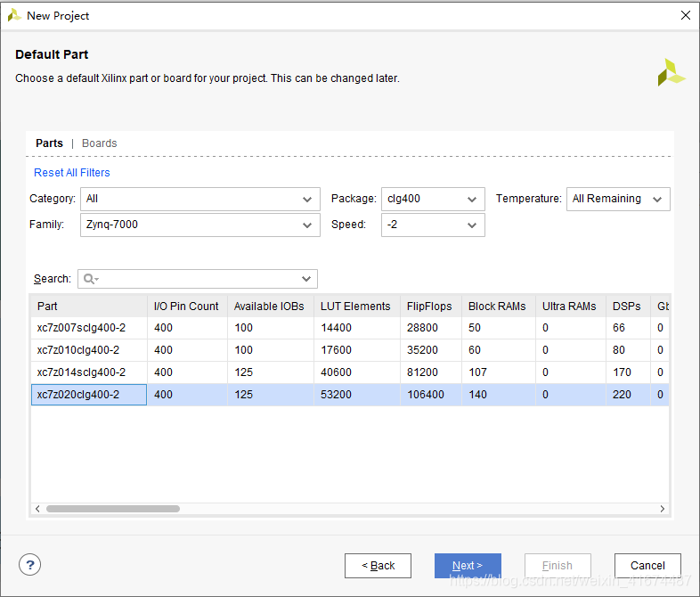700x597 pixels.
Task: Click FlipFlops value 81200
Action: 422,372
